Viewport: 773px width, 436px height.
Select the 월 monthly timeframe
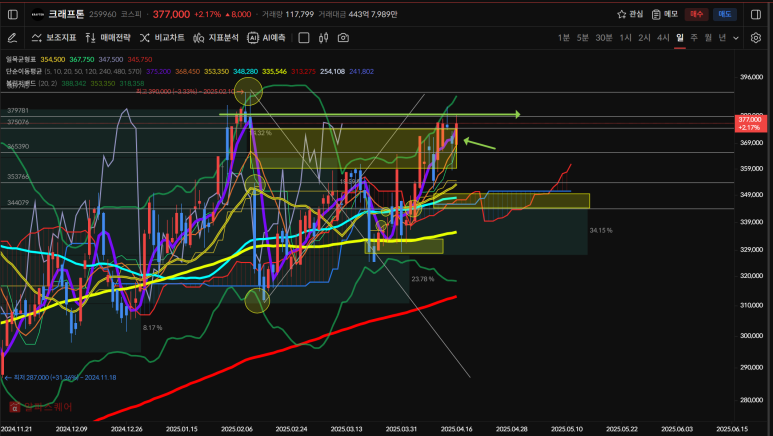(x=708, y=37)
